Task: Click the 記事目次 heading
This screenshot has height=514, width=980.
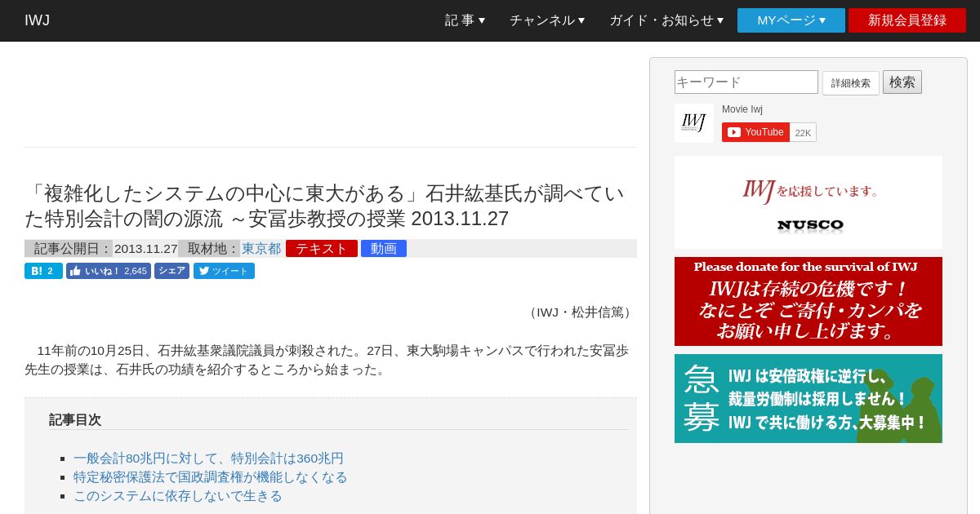Action: (x=75, y=419)
